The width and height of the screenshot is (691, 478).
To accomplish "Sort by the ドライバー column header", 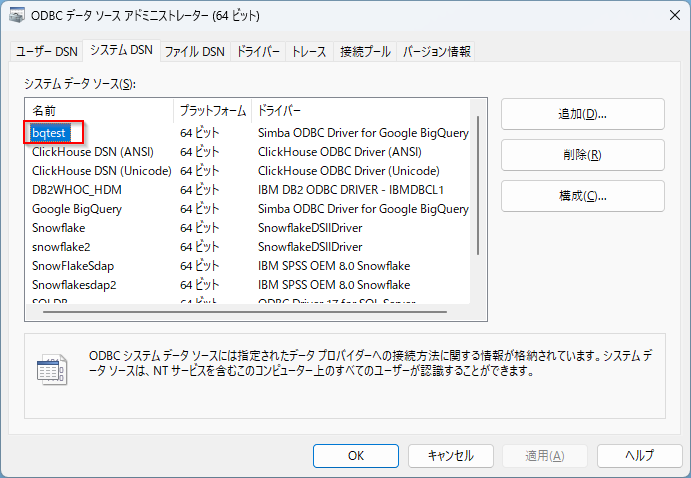I will [361, 111].
